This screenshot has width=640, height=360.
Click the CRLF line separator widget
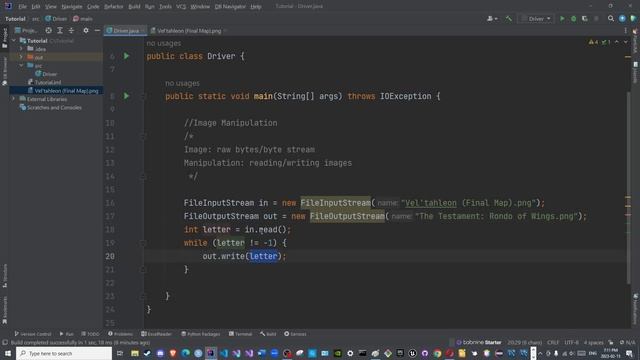click(553, 342)
